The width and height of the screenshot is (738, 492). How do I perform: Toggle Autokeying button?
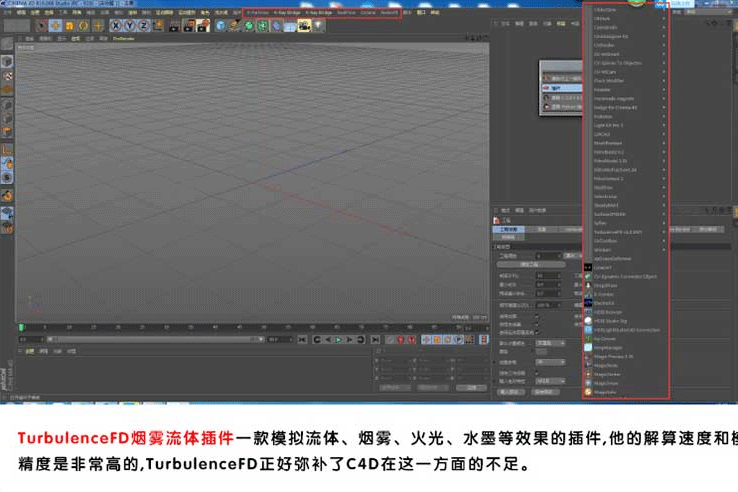pos(401,339)
